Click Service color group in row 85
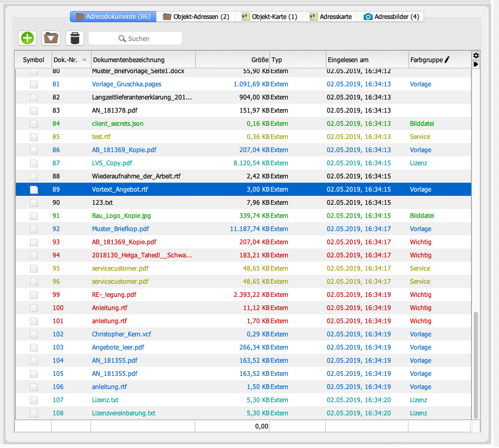 pos(420,137)
